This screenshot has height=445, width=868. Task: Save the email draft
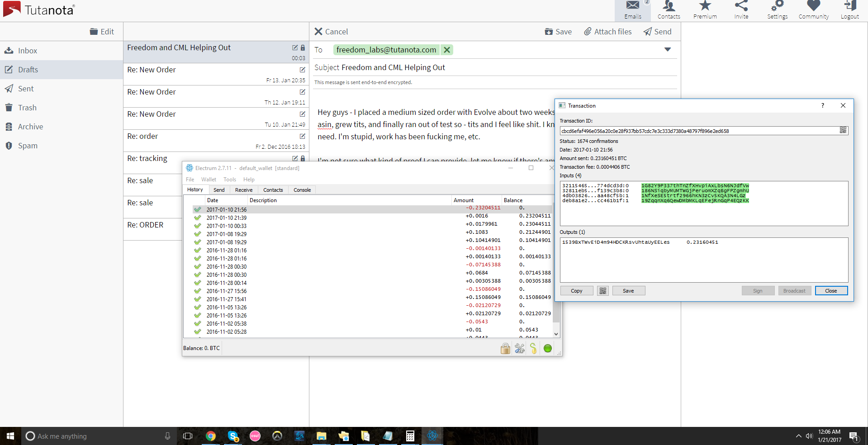coord(558,32)
